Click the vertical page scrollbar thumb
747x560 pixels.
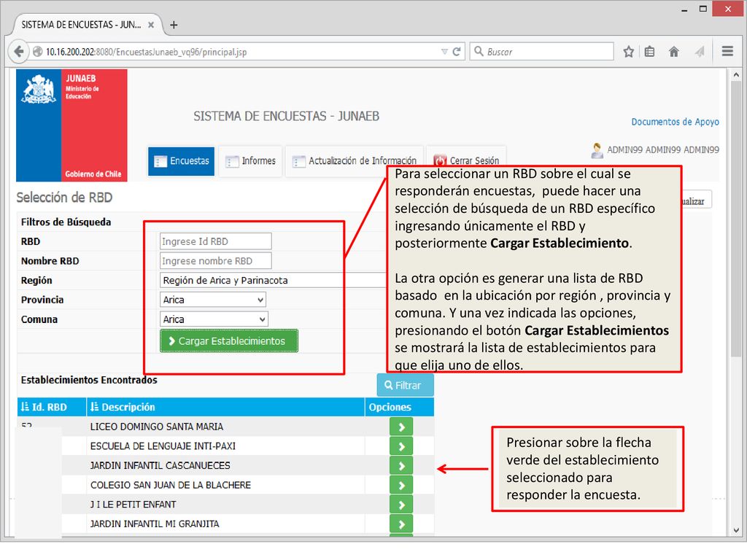click(736, 219)
